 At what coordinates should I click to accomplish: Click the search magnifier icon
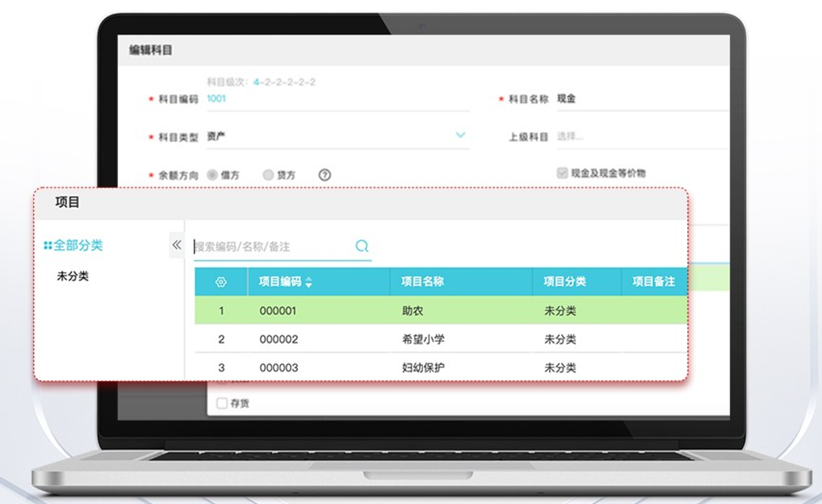pyautogui.click(x=362, y=246)
